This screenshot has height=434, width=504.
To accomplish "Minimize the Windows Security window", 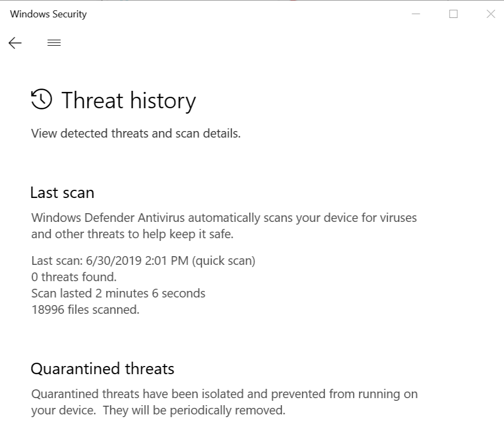I will [416, 15].
